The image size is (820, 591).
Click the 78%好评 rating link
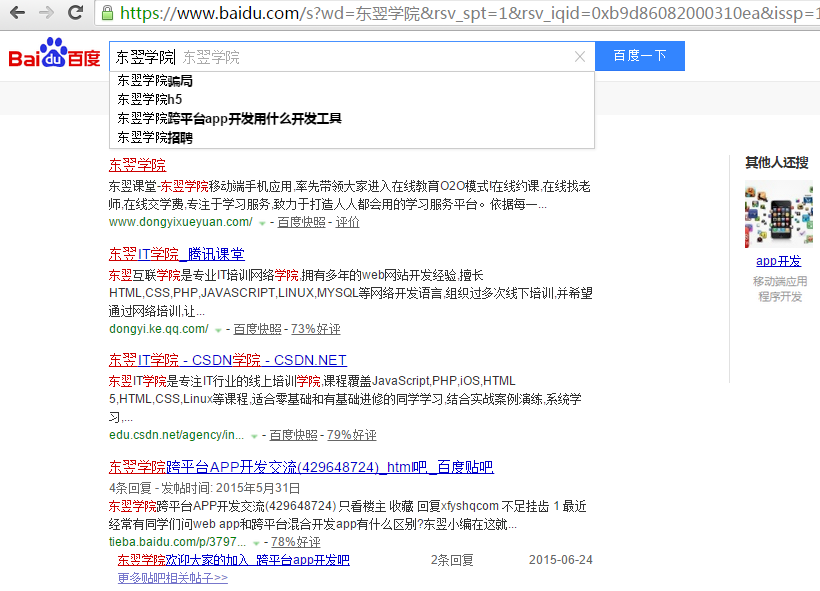pos(295,542)
